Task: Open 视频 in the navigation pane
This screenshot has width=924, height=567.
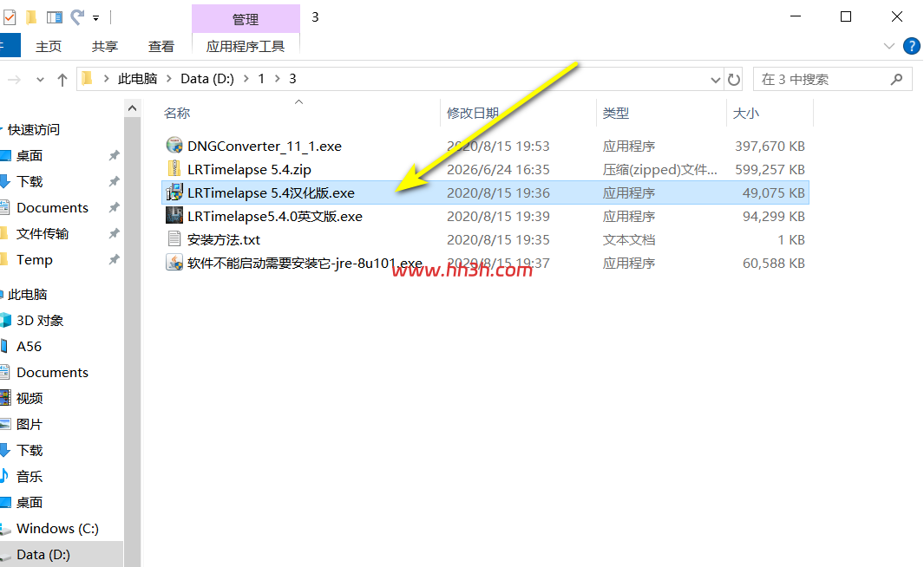Action: (x=29, y=399)
